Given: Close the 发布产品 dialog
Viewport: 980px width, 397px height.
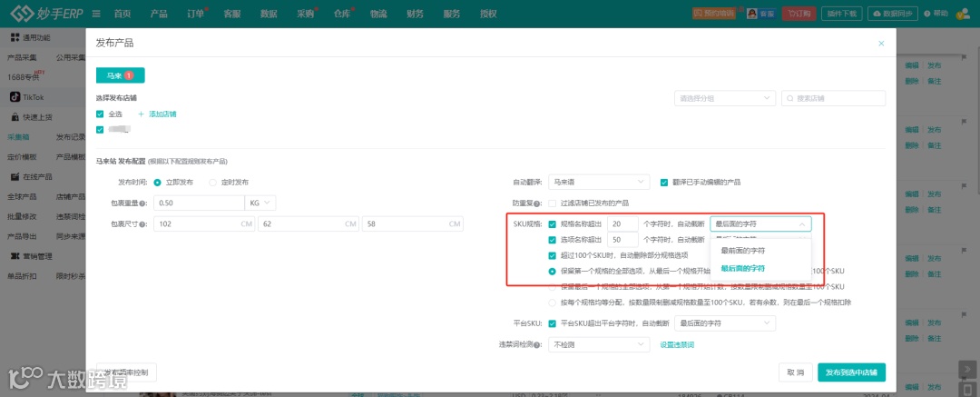Looking at the screenshot, I should click(881, 44).
